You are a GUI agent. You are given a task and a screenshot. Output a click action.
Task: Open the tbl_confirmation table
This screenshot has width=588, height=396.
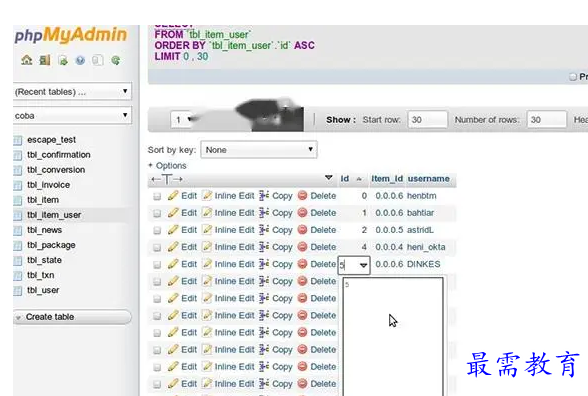[59, 155]
